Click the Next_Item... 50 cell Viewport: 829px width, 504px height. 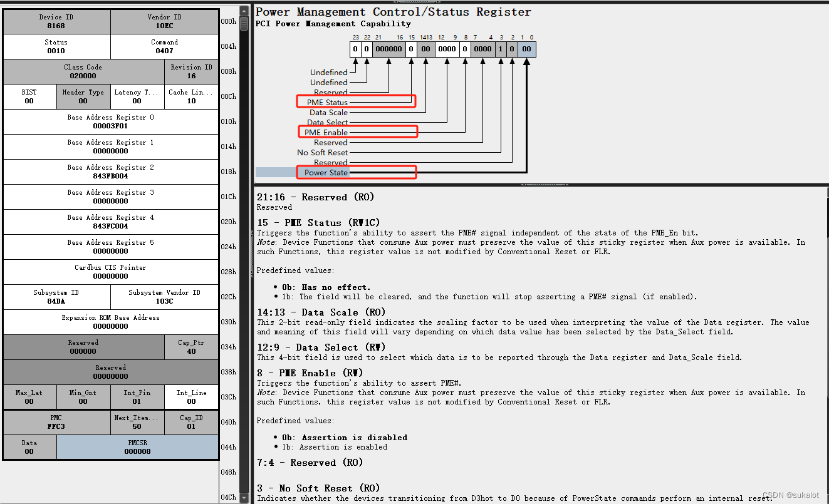137,423
